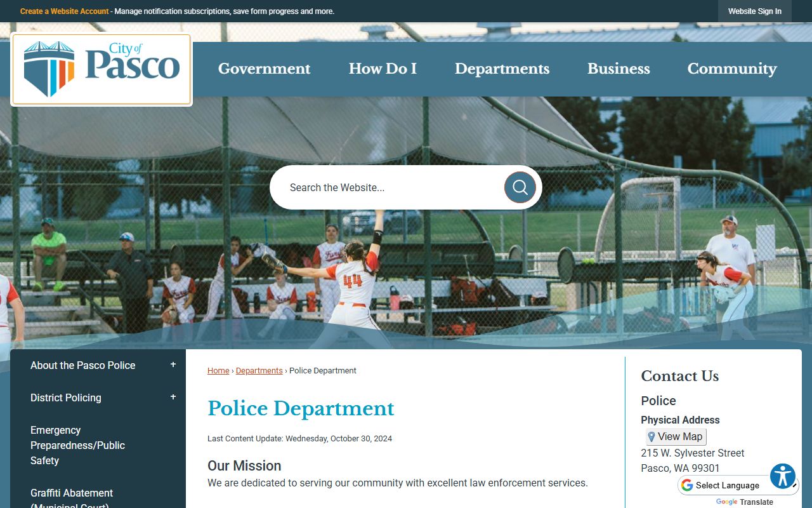Click the 215 W. Sylvester Street address text

click(x=693, y=453)
